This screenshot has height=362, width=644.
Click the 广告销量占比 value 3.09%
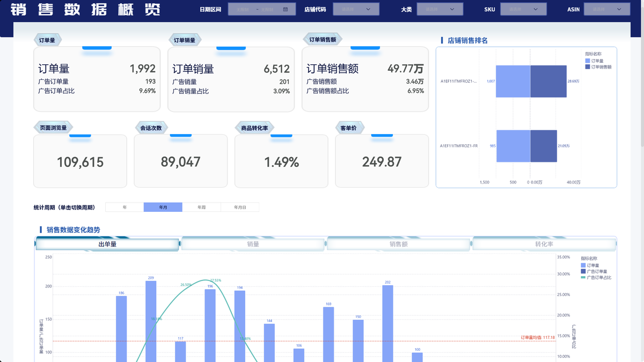click(282, 91)
